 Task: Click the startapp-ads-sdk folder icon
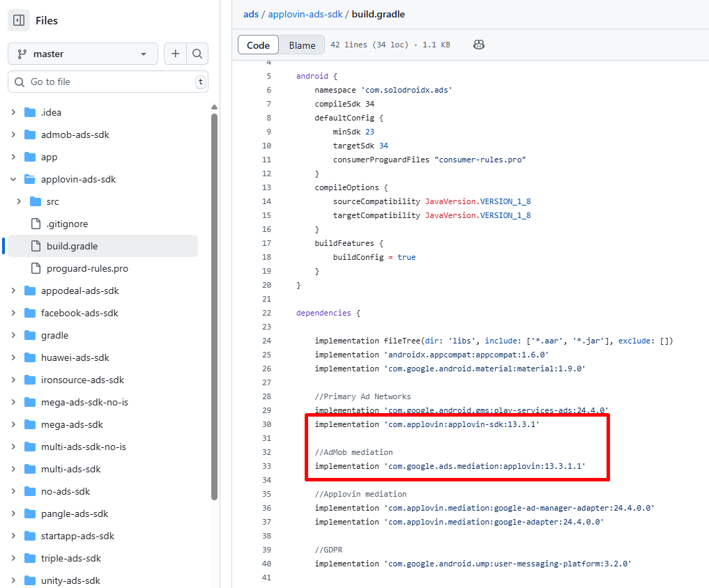(30, 536)
